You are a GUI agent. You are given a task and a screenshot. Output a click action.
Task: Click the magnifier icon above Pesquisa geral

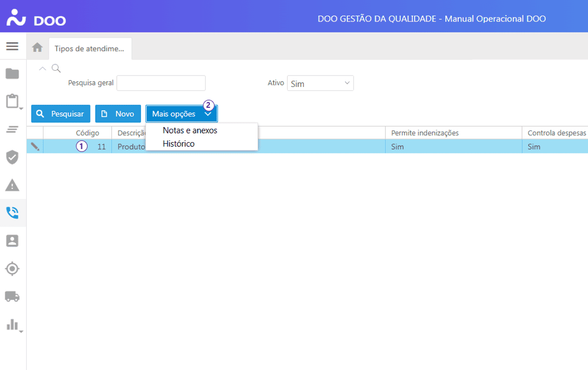56,68
